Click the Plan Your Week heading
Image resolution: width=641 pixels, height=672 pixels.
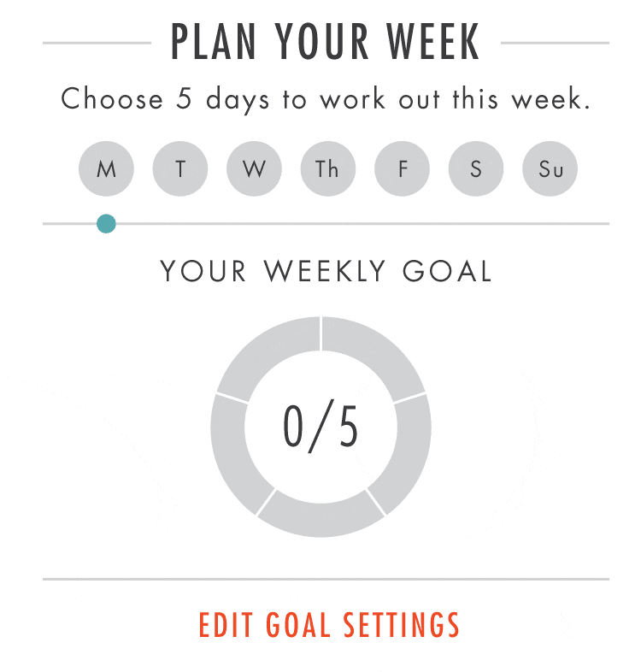326,41
